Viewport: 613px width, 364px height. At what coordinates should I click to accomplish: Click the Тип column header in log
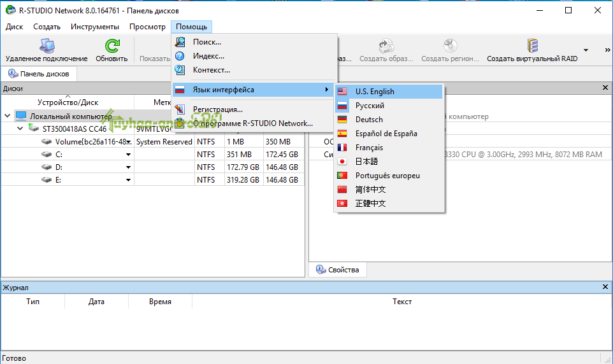point(33,302)
